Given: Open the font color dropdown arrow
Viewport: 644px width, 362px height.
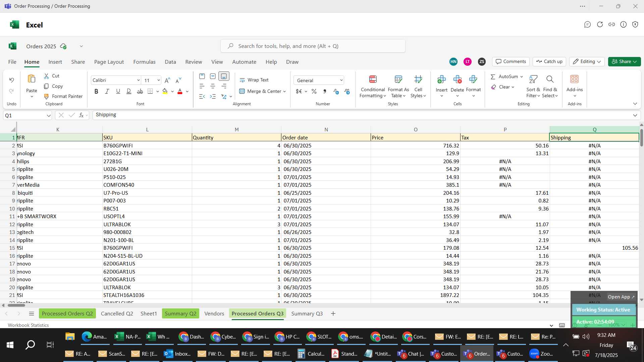Looking at the screenshot, I should (x=187, y=92).
